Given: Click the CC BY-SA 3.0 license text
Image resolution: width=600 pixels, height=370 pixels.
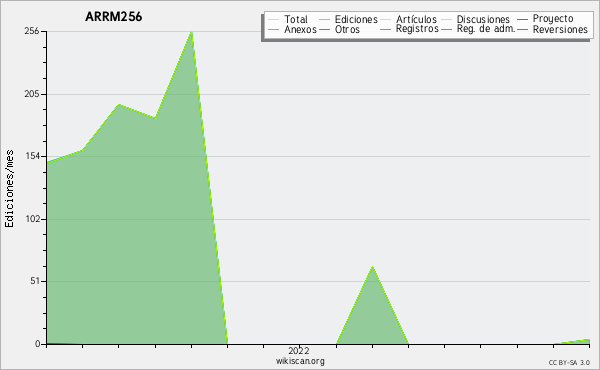Looking at the screenshot, I should pos(569,363).
